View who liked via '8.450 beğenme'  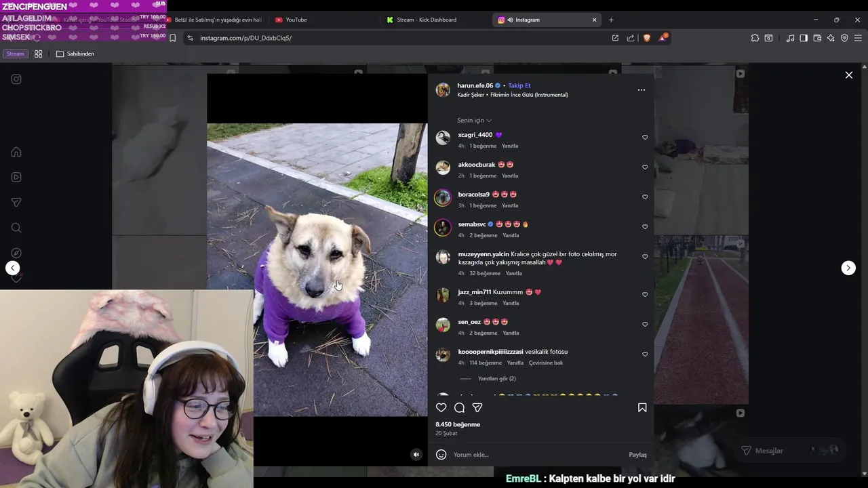(x=458, y=424)
